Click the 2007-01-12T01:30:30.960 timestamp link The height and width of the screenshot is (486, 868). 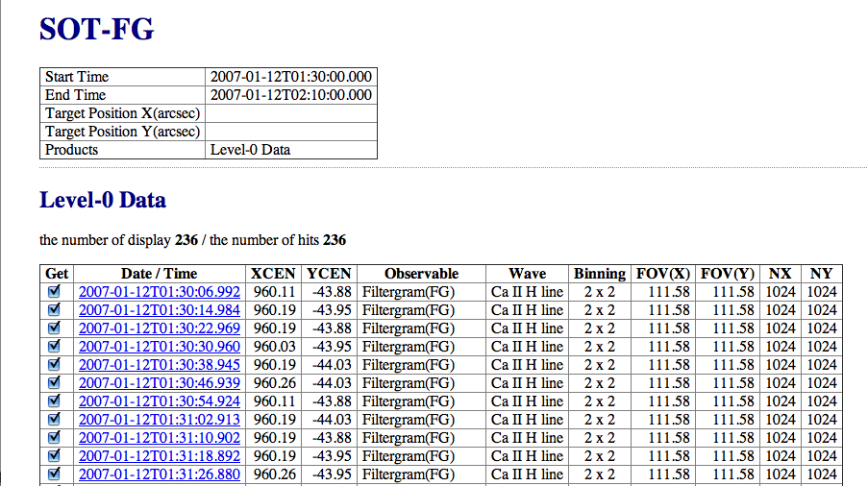pos(159,347)
